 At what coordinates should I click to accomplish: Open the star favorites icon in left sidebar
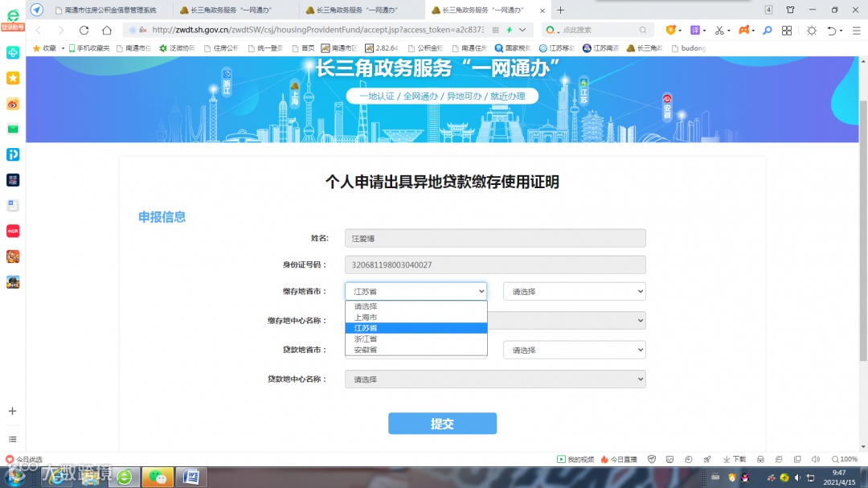[13, 78]
